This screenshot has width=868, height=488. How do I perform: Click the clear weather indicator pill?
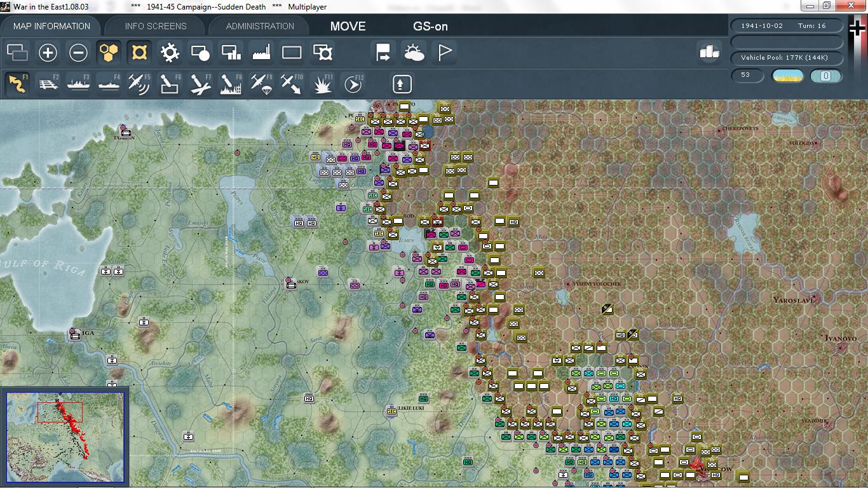[788, 76]
